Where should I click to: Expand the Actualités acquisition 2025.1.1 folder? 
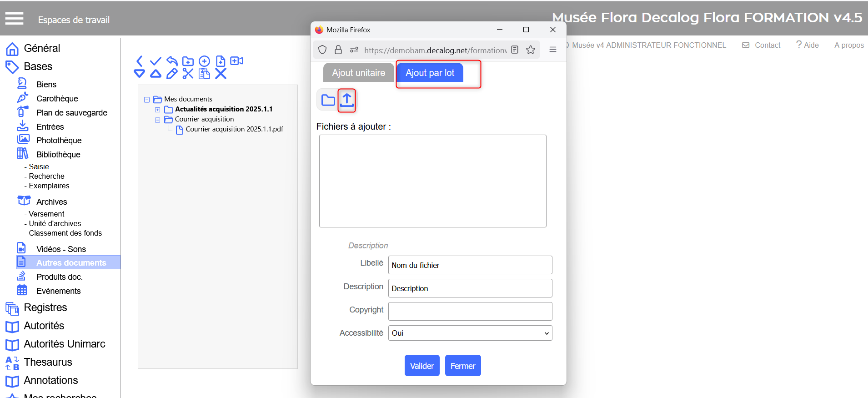157,110
